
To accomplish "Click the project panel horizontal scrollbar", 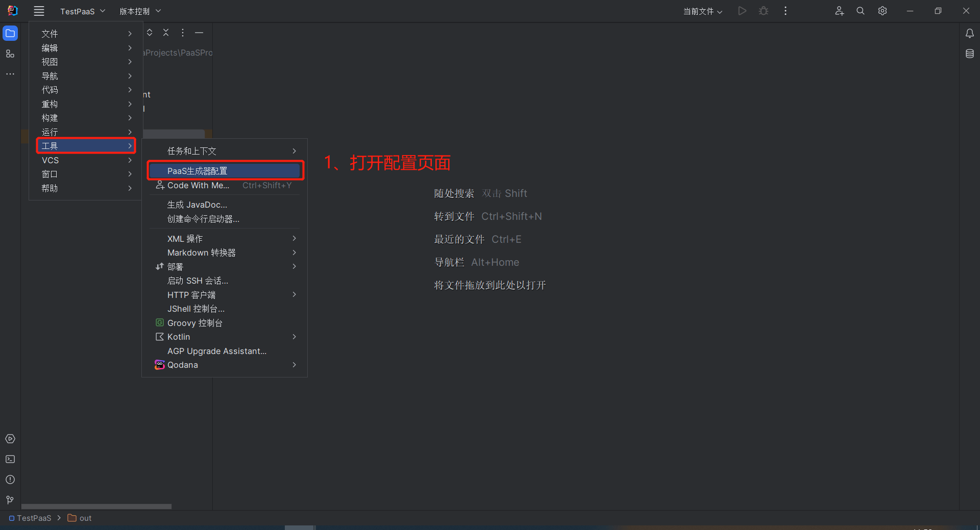I will coord(96,507).
